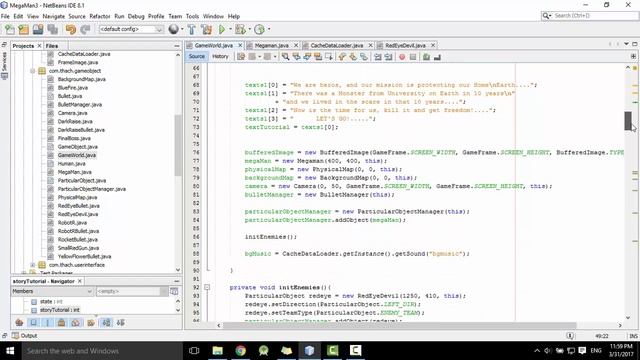Collapse the com.thach.gameobject package
The height and width of the screenshot is (360, 640).
click(33, 71)
